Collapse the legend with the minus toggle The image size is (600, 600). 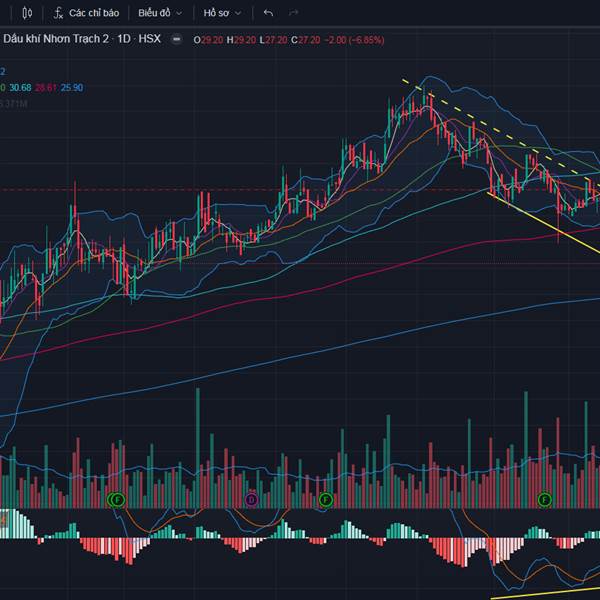(176, 39)
